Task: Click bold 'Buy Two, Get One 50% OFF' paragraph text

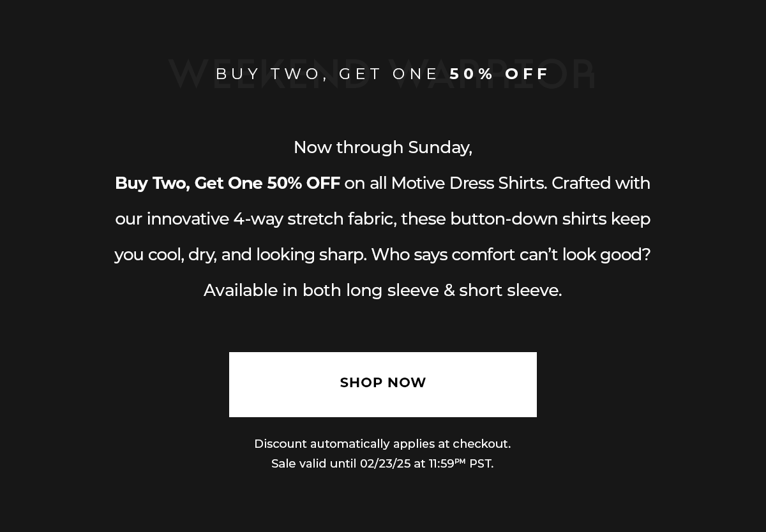Action: (x=227, y=183)
